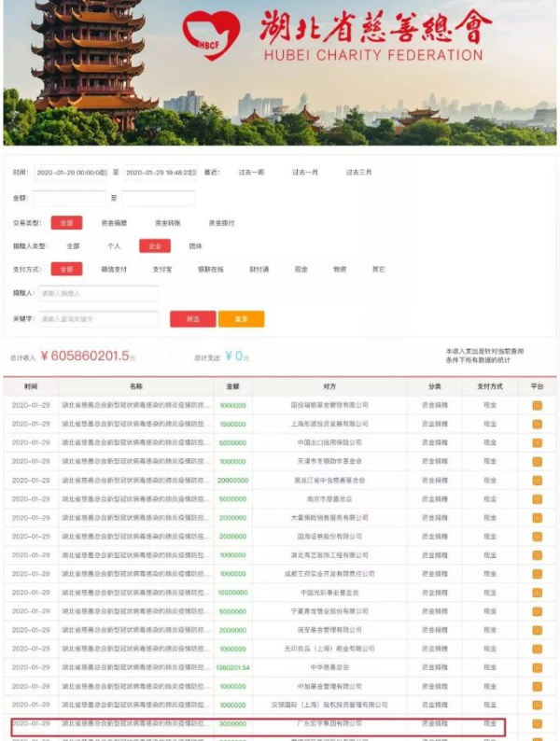This screenshot has width=560, height=741.
Task: Click platform icon for 南京市慈善总会 row
Action: [537, 499]
